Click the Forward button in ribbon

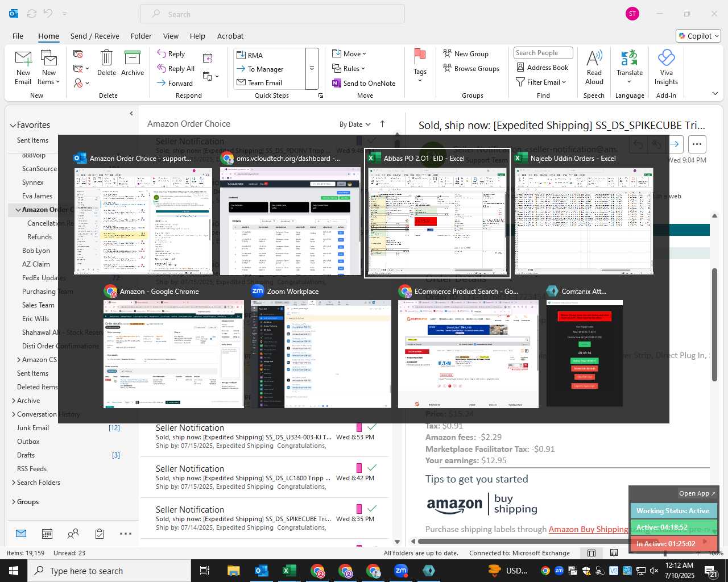[x=175, y=83]
